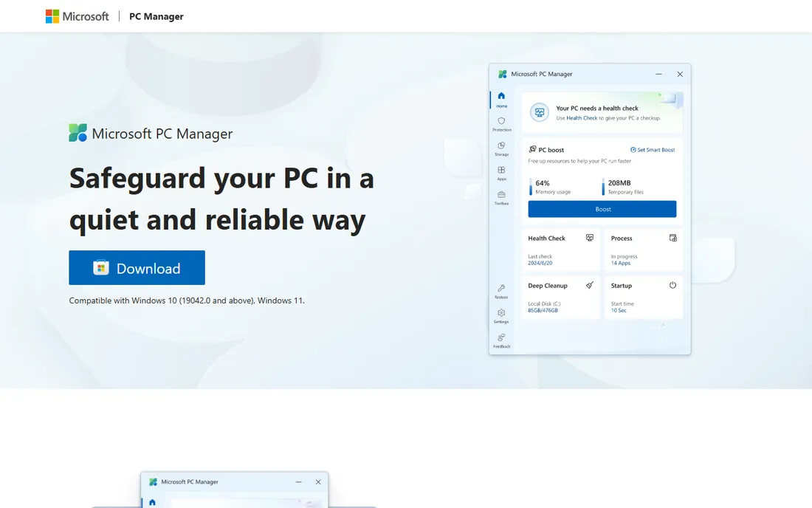Minimize the Microsoft PC Manager window
The image size is (812, 508).
pyautogui.click(x=658, y=74)
